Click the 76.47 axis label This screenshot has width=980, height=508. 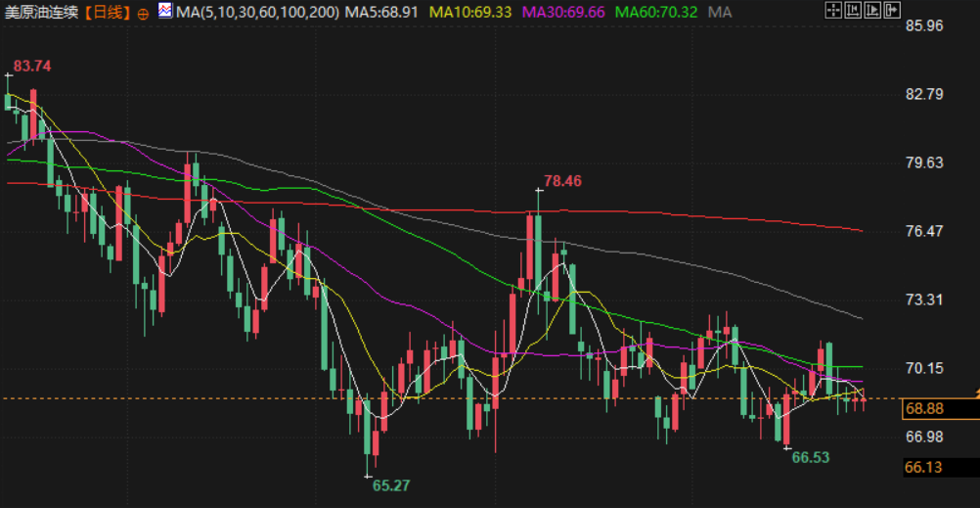(923, 231)
